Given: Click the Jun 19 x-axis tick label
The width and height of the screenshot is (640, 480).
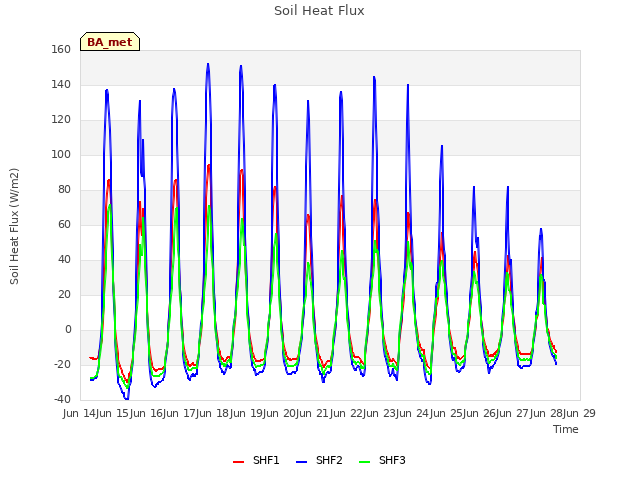Looking at the screenshot, I should [247, 413].
